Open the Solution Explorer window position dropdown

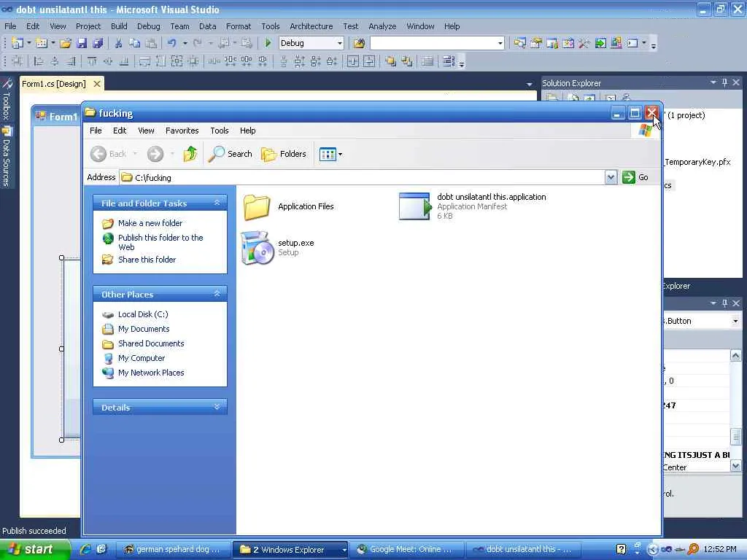click(x=713, y=82)
